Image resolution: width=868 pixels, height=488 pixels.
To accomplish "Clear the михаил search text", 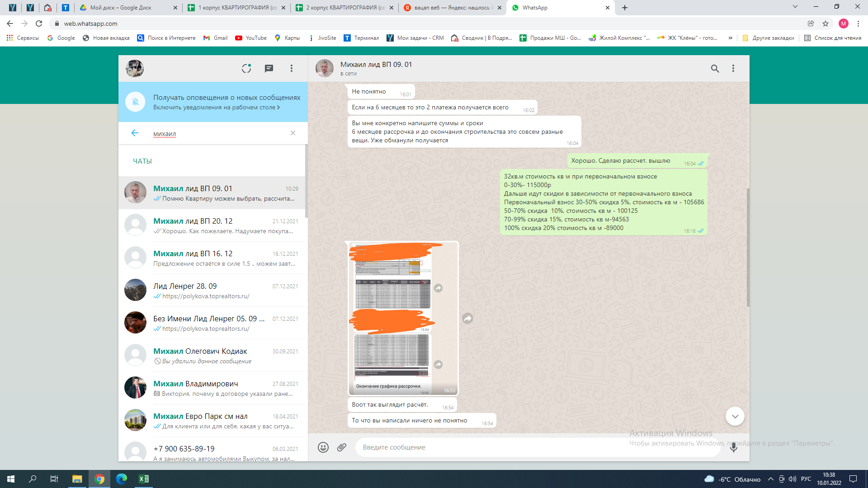I will pos(293,133).
